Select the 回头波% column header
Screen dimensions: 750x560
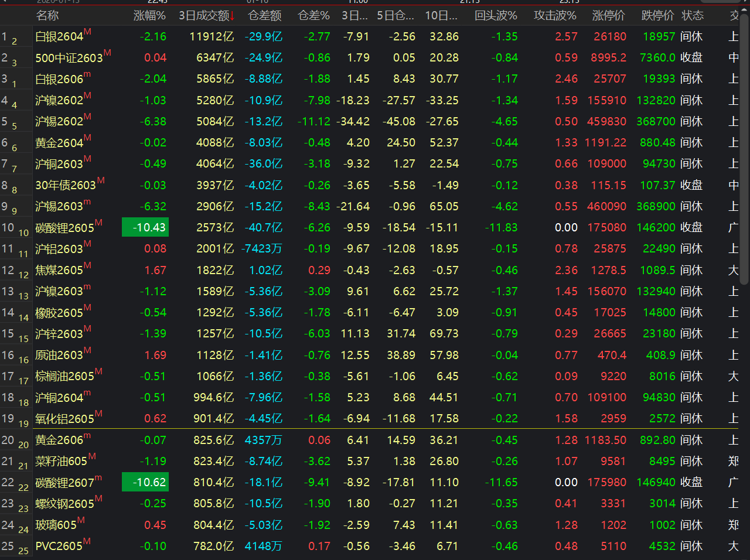tap(496, 16)
